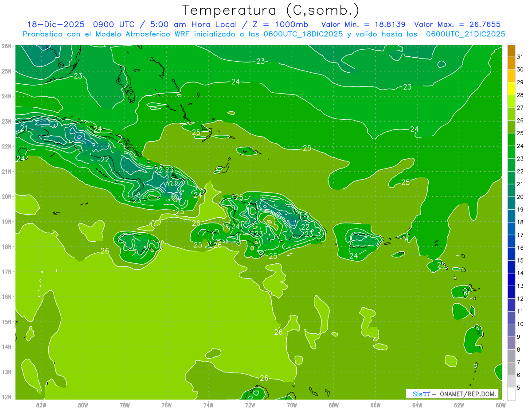This screenshot has width=532, height=411.
Task: Click longitude label '70W'
Action: 292,404
